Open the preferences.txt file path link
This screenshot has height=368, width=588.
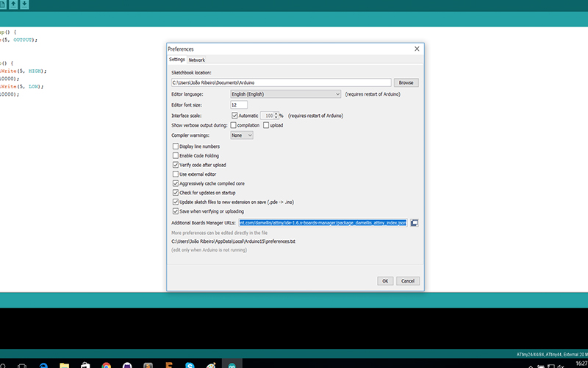point(233,241)
